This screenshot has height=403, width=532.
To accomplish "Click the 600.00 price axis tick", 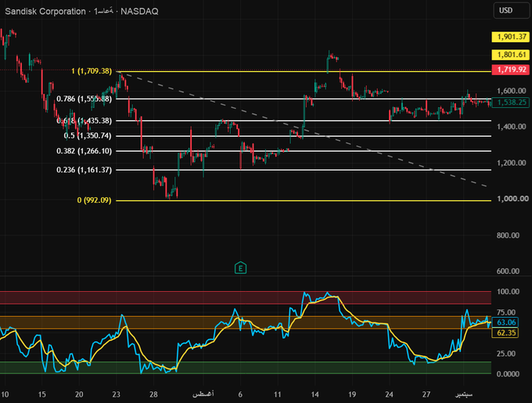I will click(x=508, y=271).
